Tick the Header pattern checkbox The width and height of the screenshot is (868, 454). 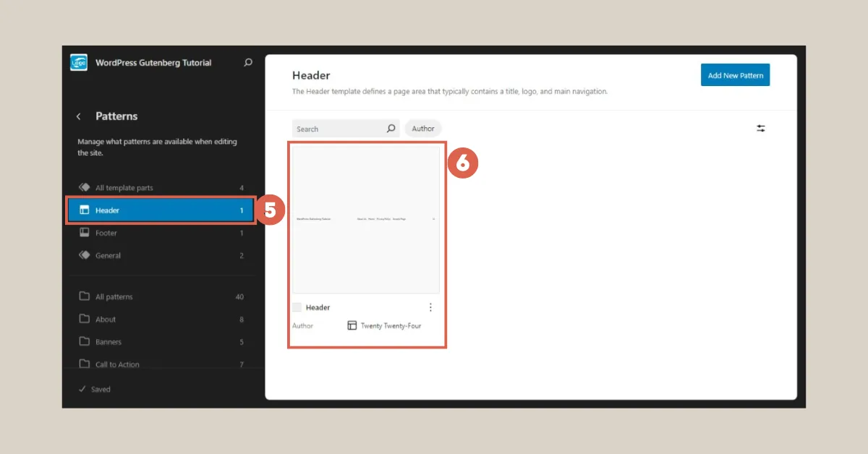click(x=297, y=307)
